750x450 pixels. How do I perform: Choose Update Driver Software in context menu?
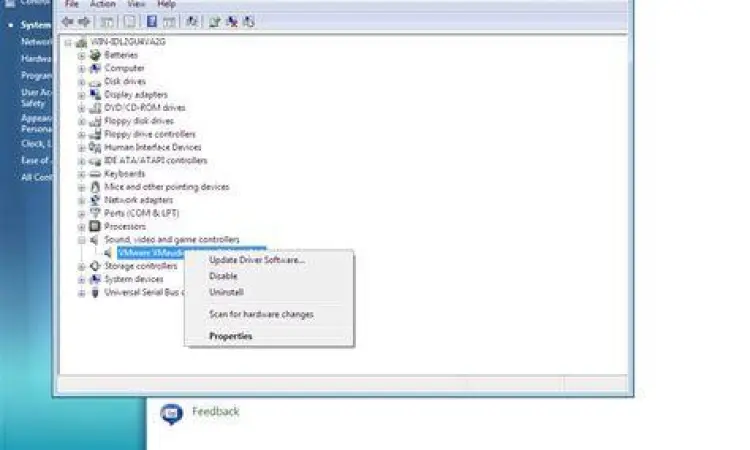[257, 260]
